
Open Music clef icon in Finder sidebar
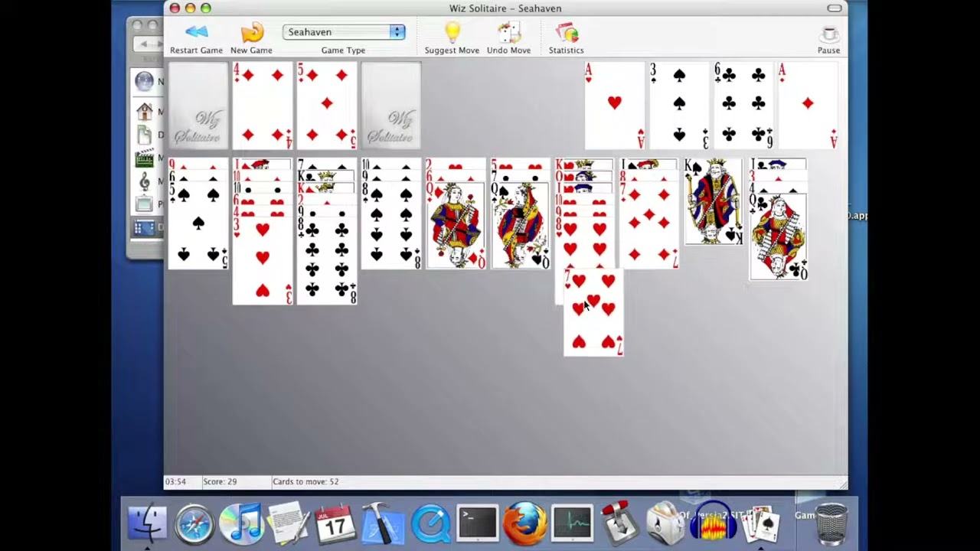[145, 181]
